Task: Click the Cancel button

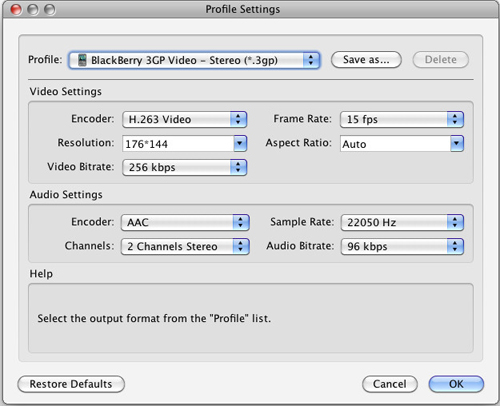Action: tap(390, 384)
